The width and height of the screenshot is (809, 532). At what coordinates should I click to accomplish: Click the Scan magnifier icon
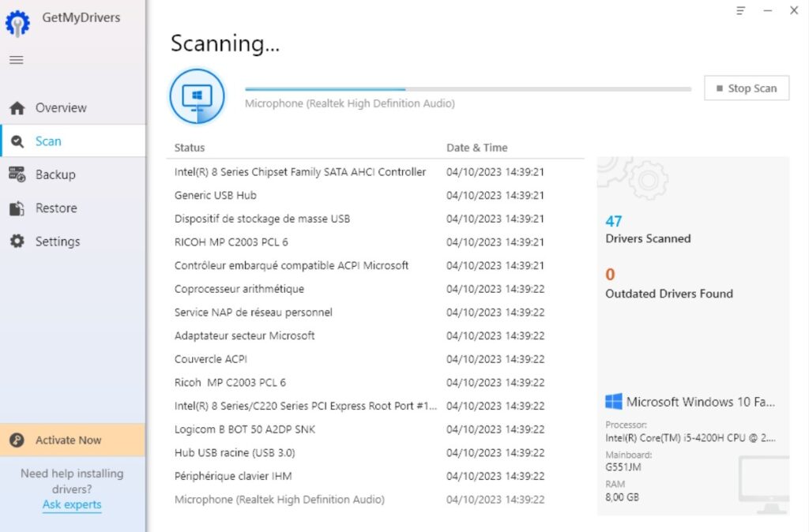[17, 141]
